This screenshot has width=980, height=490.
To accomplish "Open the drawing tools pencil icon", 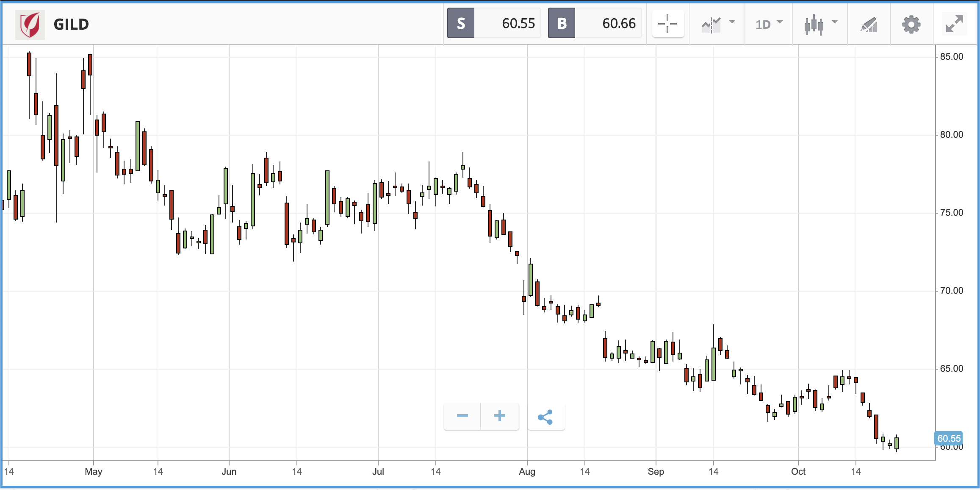I will pyautogui.click(x=869, y=25).
